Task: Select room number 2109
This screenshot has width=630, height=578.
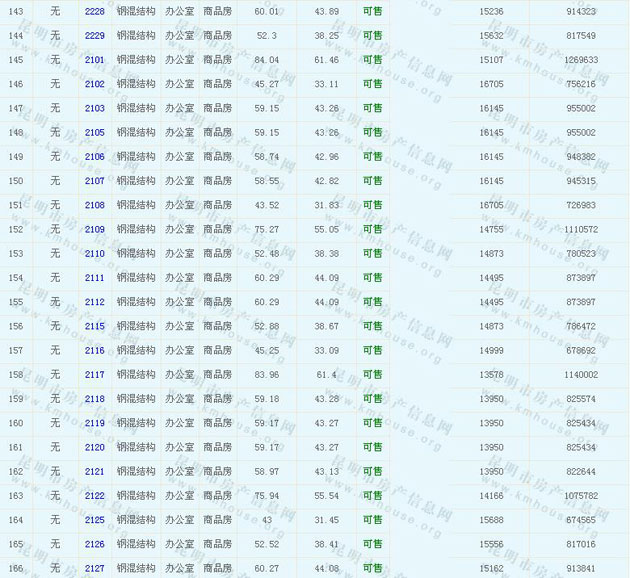Action: click(95, 229)
